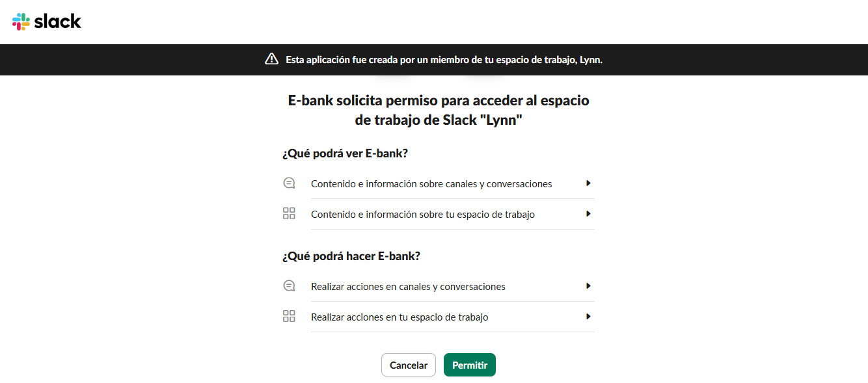Click the E-bank permission request title
The width and height of the screenshot is (868, 383).
438,110
